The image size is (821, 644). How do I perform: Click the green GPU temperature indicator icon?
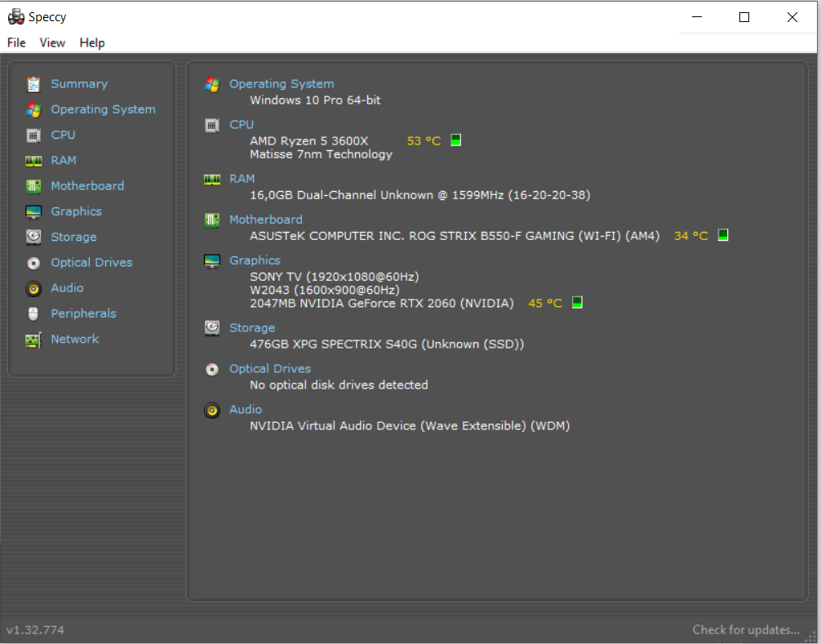[x=577, y=303]
